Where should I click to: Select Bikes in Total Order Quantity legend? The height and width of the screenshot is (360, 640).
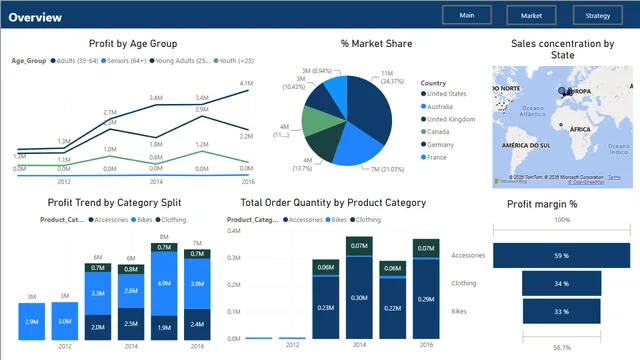pyautogui.click(x=336, y=220)
